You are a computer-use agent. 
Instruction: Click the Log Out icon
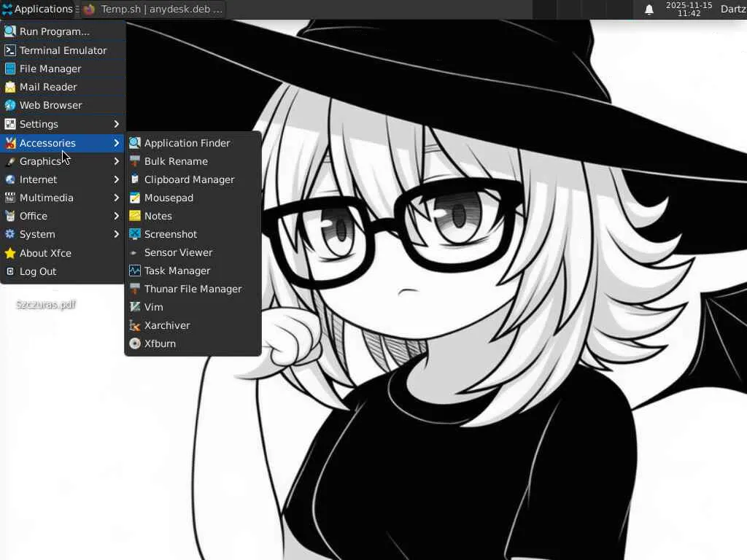point(10,271)
